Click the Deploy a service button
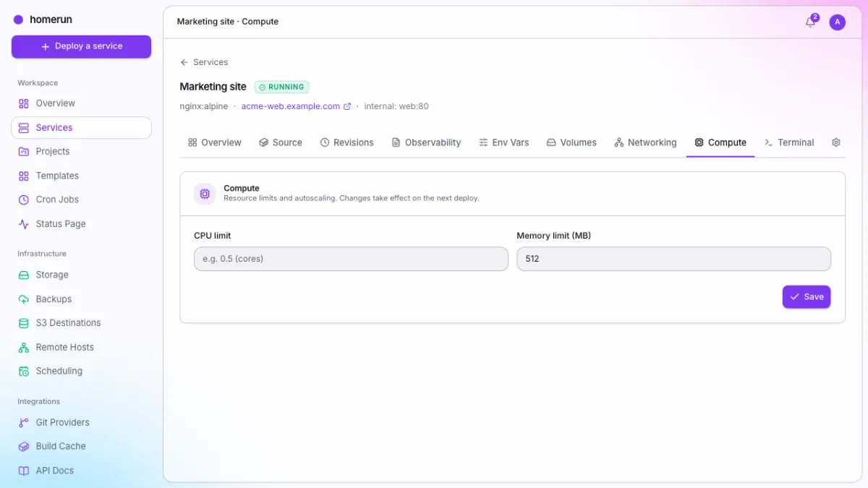The width and height of the screenshot is (868, 488). 81,46
